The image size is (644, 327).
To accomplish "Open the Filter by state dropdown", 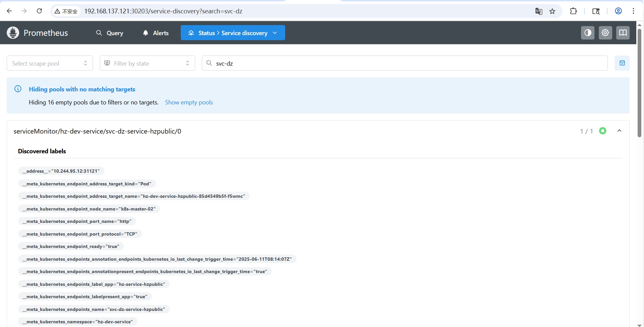I will (147, 63).
